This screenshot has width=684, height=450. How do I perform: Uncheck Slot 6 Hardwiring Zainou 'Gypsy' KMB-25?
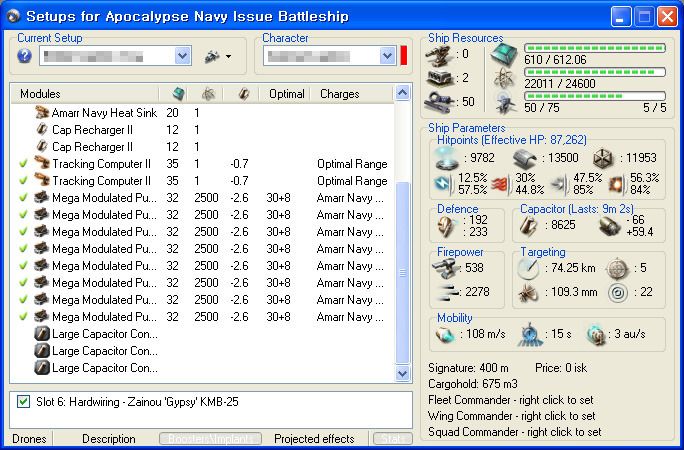pyautogui.click(x=23, y=402)
